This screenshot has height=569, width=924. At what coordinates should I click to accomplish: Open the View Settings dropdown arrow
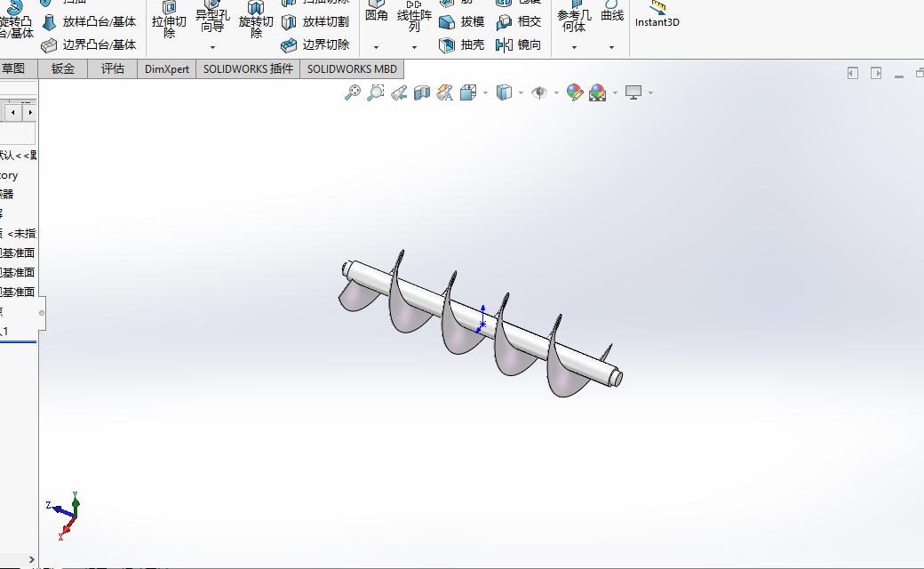click(650, 92)
